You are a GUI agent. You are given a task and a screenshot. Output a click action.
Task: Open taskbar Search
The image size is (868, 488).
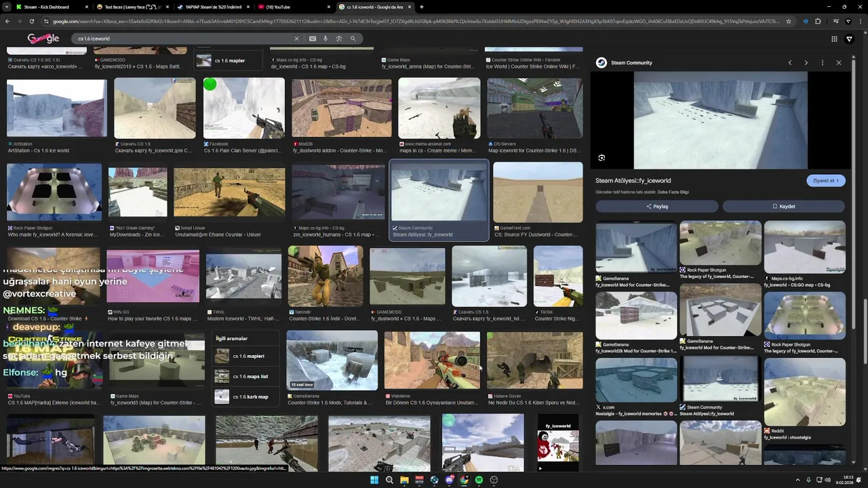point(389,480)
